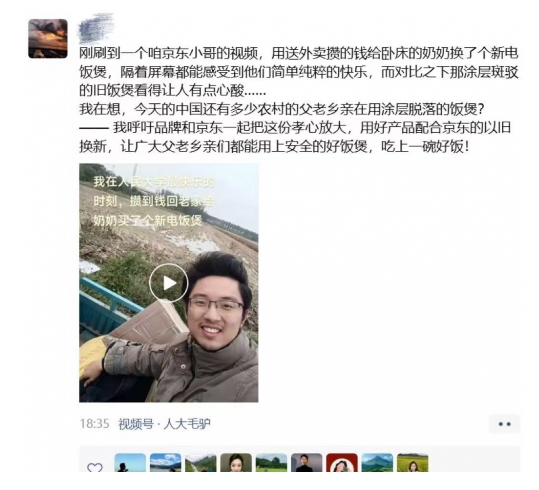Tap the heart icon in the likes row
The image size is (539, 490).
95,467
